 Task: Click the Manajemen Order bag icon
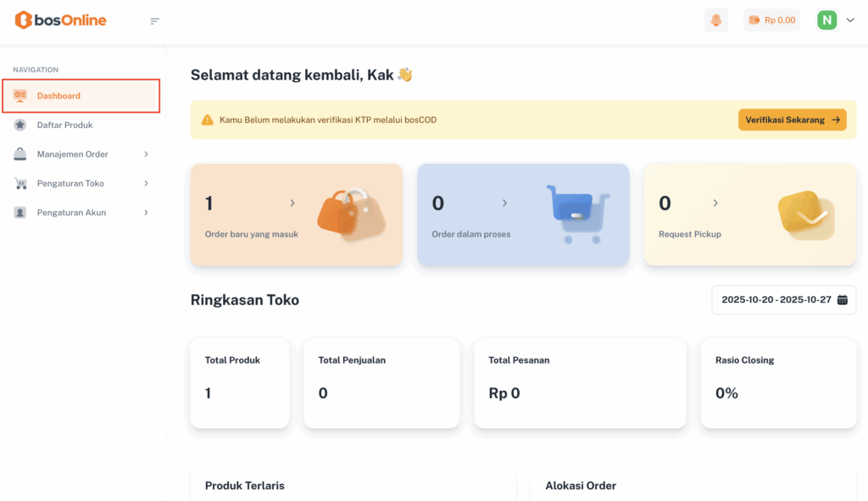(x=20, y=154)
